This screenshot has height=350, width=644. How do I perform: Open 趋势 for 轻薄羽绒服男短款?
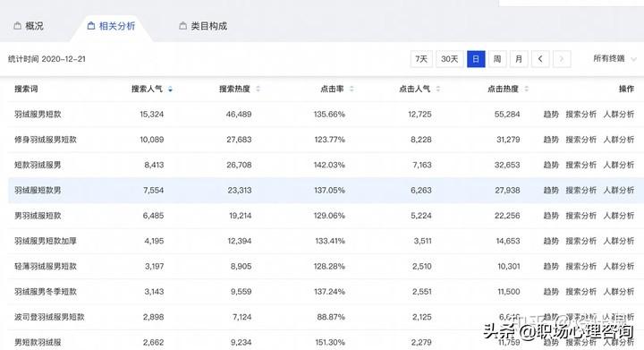[x=551, y=267]
